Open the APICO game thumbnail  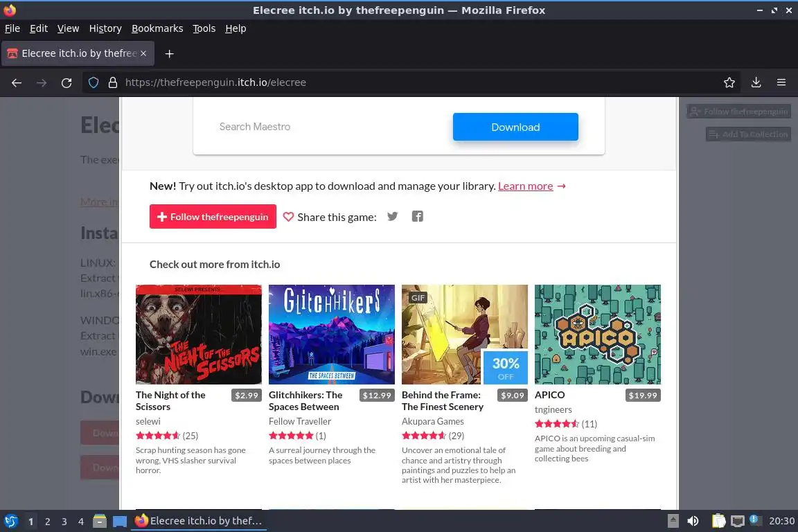click(598, 335)
